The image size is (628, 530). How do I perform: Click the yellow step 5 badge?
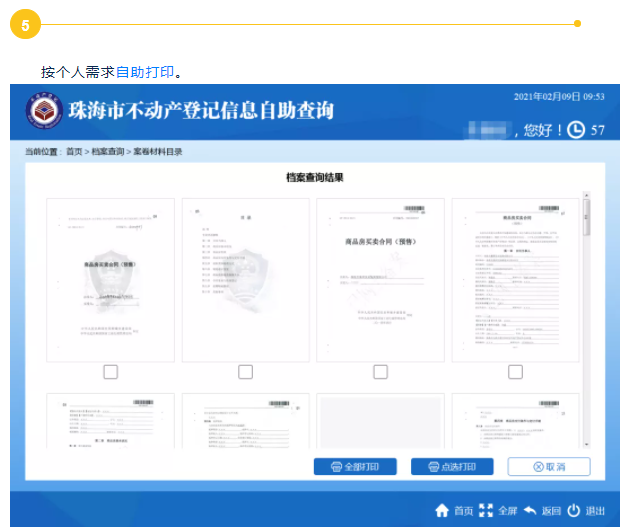(x=25, y=24)
